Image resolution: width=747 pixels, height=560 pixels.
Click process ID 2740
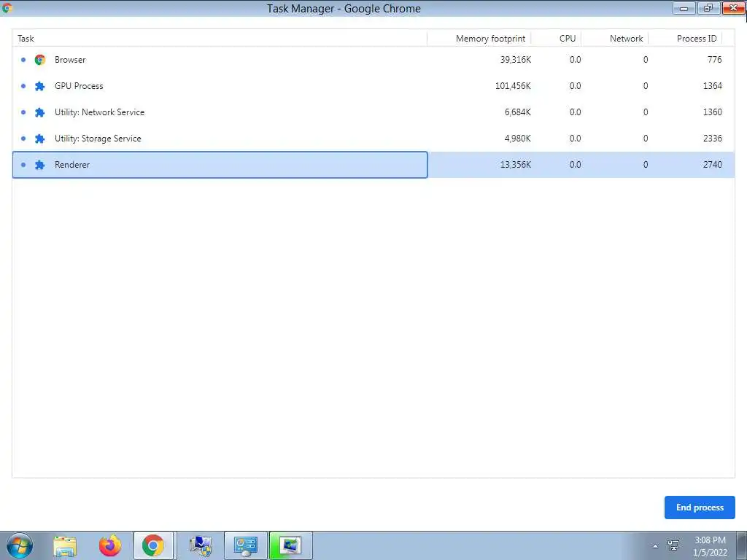point(712,164)
